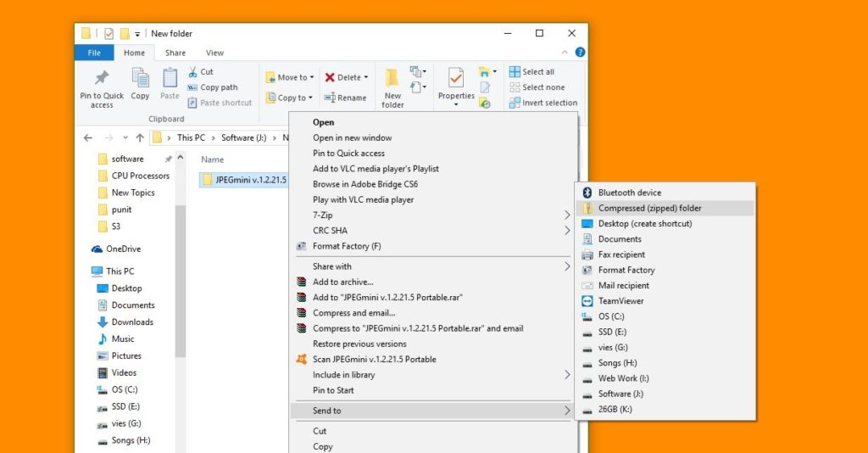Image resolution: width=868 pixels, height=453 pixels.
Task: Open the Copy to dropdown
Action: [x=289, y=98]
